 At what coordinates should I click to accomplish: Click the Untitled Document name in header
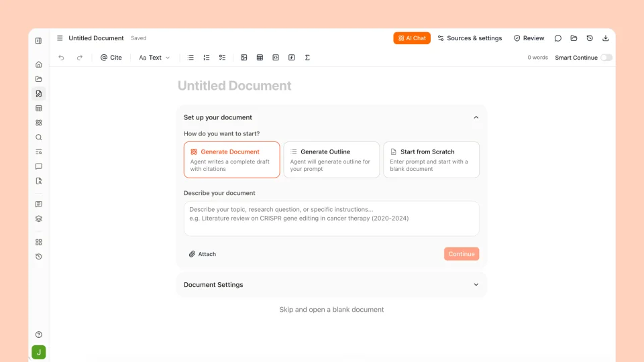click(x=96, y=38)
